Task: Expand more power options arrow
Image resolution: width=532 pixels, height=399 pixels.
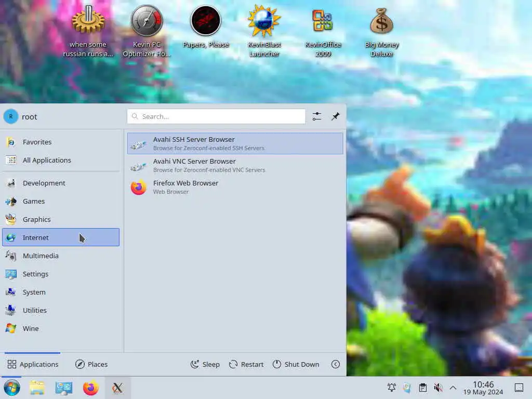Action: [335, 364]
